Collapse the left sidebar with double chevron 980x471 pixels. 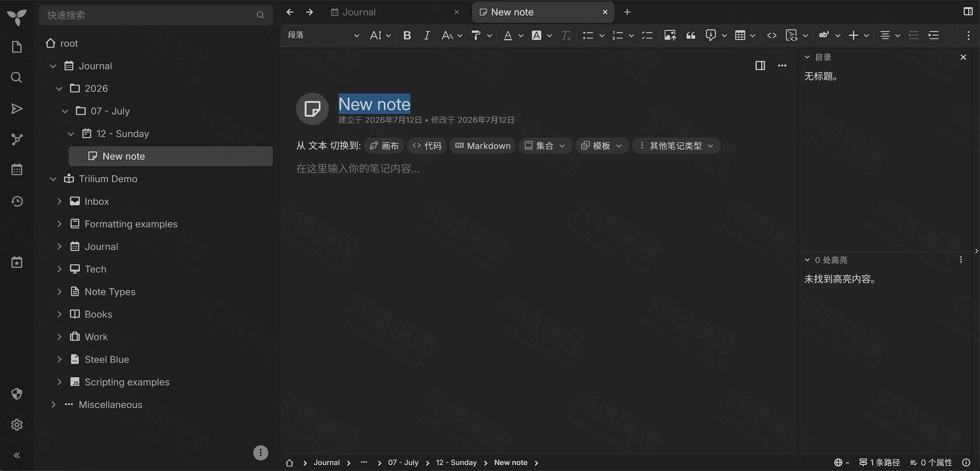pos(17,455)
